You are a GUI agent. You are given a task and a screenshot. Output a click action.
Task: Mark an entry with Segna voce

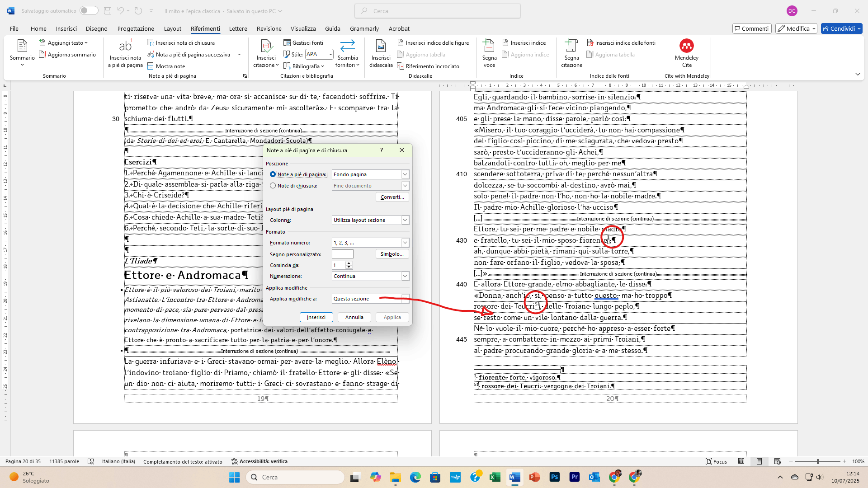click(x=489, y=53)
